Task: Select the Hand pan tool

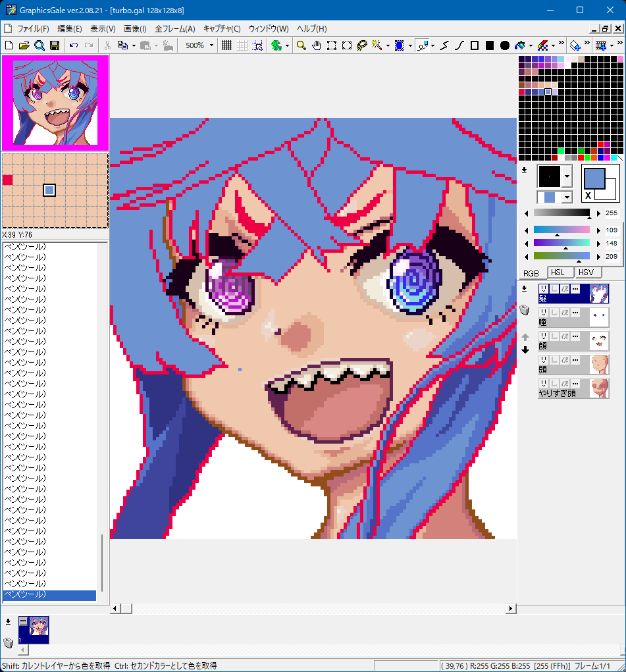Action: 316,45
